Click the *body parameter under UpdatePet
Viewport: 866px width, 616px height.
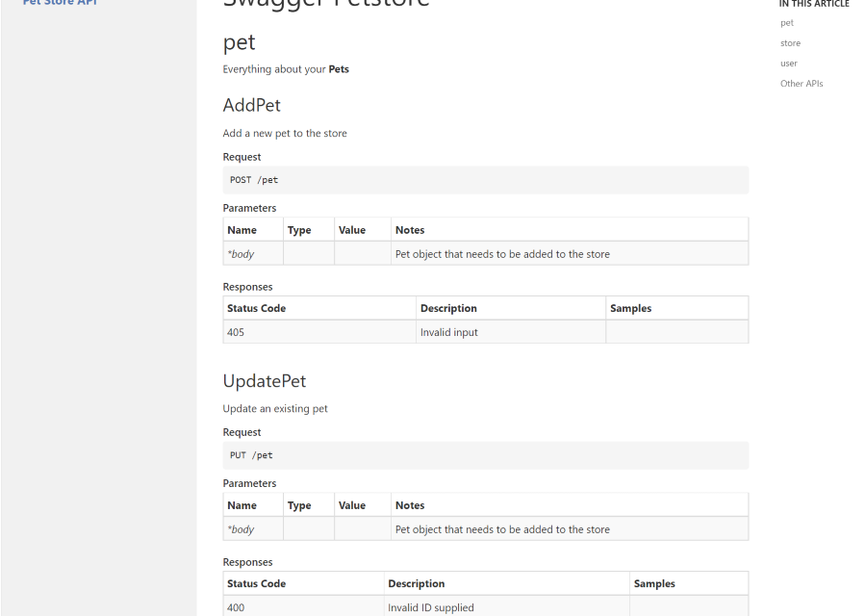[x=241, y=529]
